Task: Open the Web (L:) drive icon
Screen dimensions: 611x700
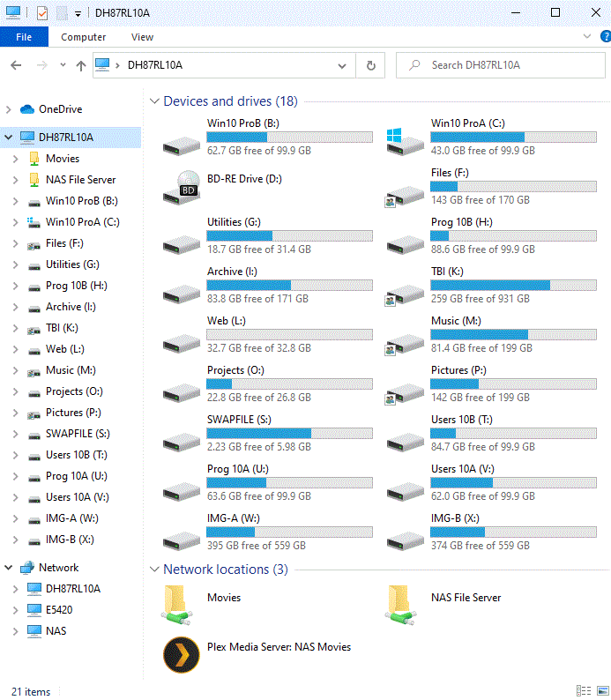Action: (182, 343)
